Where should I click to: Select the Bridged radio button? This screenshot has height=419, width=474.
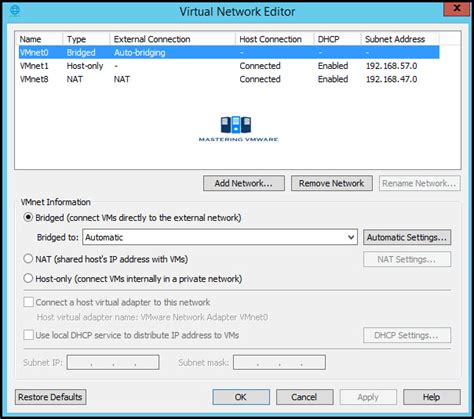click(x=28, y=218)
